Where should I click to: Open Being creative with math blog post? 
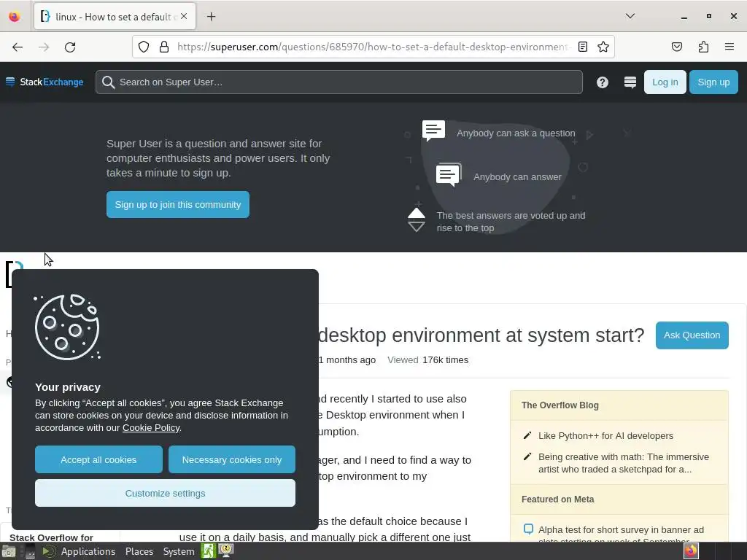pos(624,463)
